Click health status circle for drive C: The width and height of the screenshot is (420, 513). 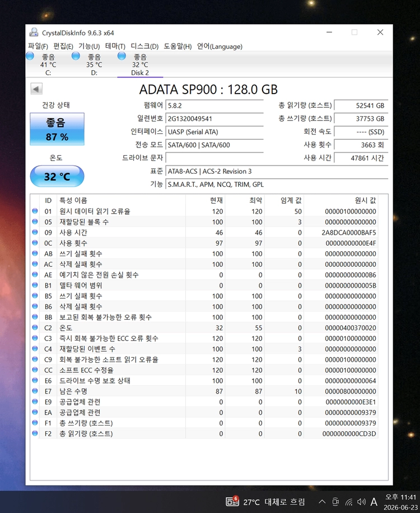coord(30,56)
